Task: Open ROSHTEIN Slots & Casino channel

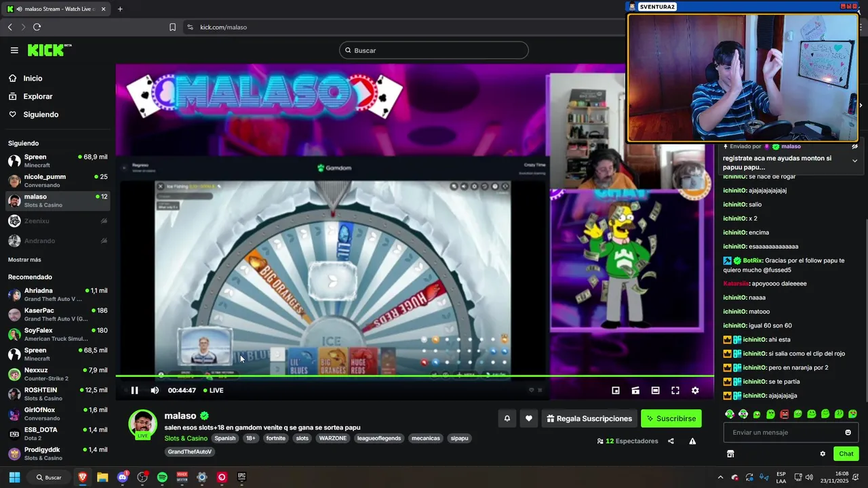Action: pos(57,394)
